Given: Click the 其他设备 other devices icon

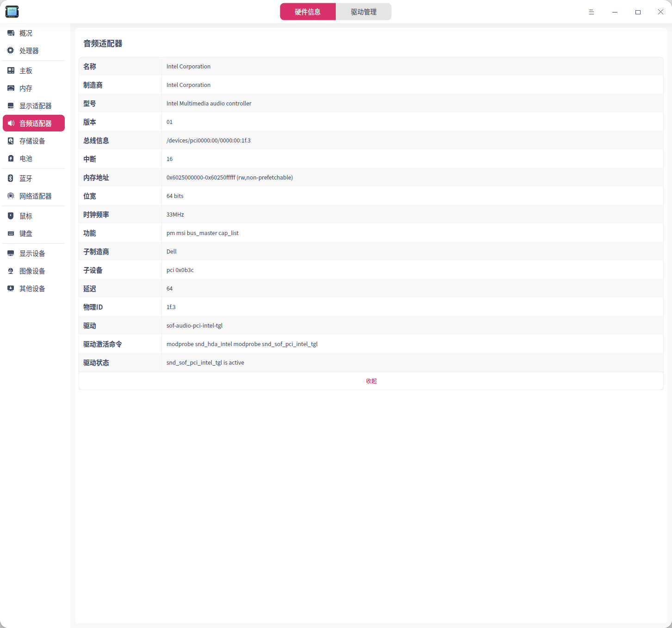Looking at the screenshot, I should 11,288.
